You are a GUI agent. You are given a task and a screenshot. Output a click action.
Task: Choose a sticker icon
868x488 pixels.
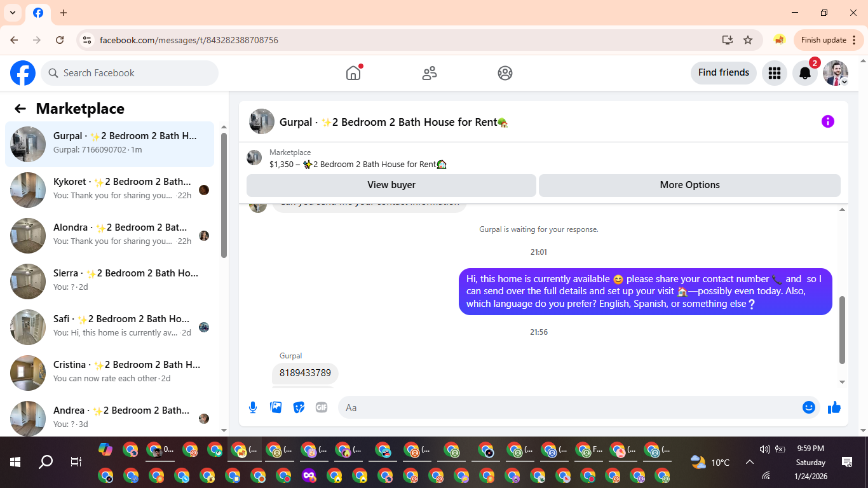point(299,407)
